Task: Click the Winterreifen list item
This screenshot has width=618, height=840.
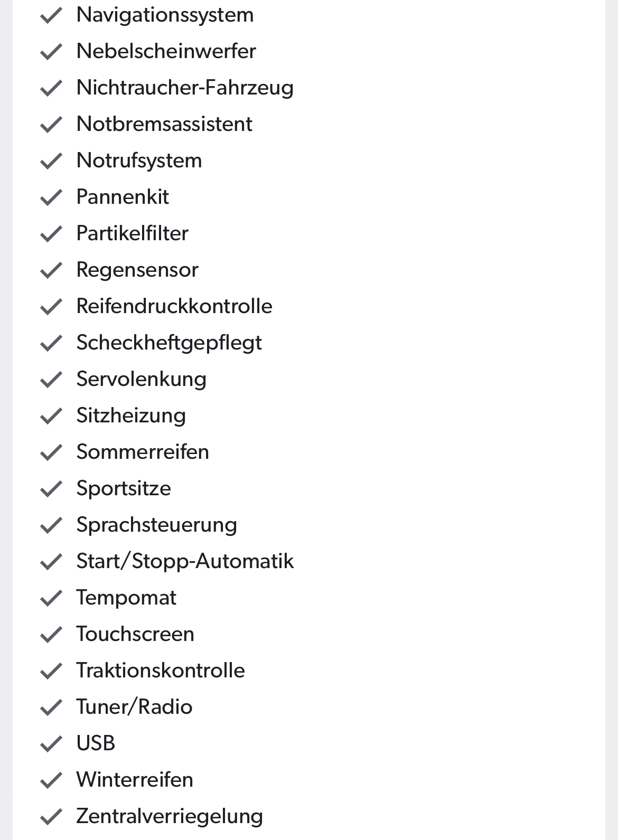Action: pos(135,780)
